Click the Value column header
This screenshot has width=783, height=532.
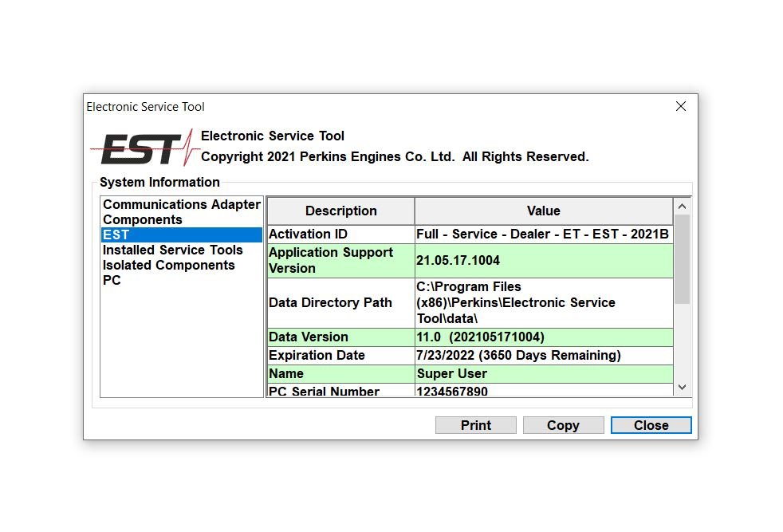[544, 211]
